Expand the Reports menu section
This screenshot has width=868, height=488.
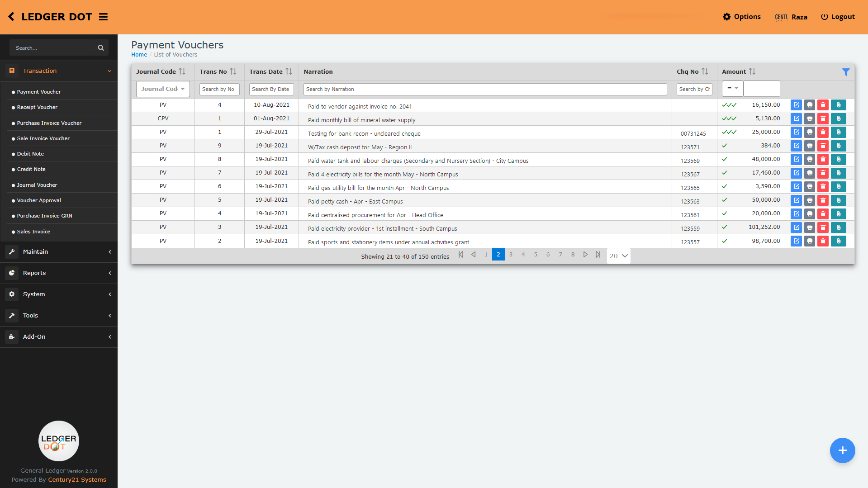[x=59, y=273]
